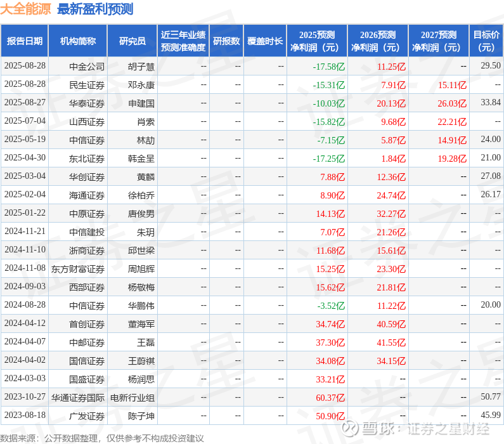Select the 2025预测净利润 column header
504x444 pixels.
317,41
